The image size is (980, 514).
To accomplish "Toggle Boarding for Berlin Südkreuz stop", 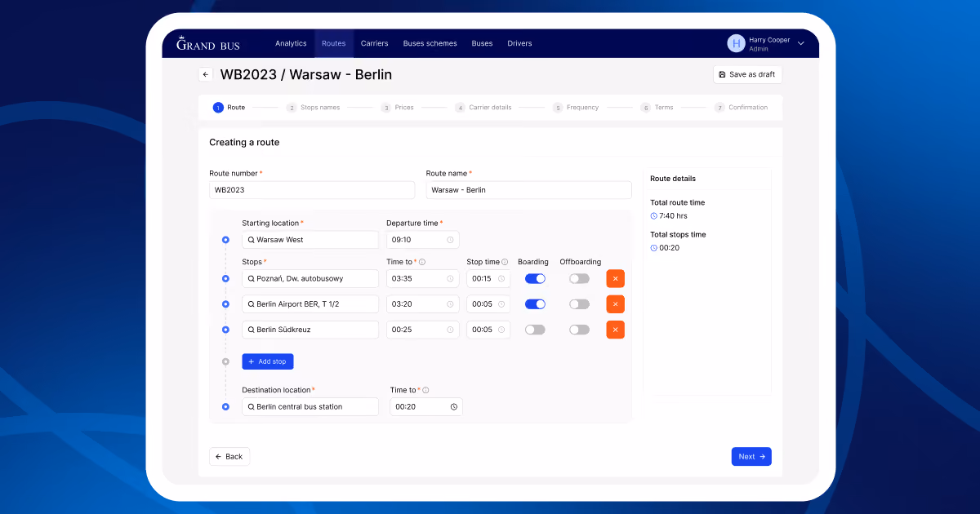I will (x=535, y=330).
